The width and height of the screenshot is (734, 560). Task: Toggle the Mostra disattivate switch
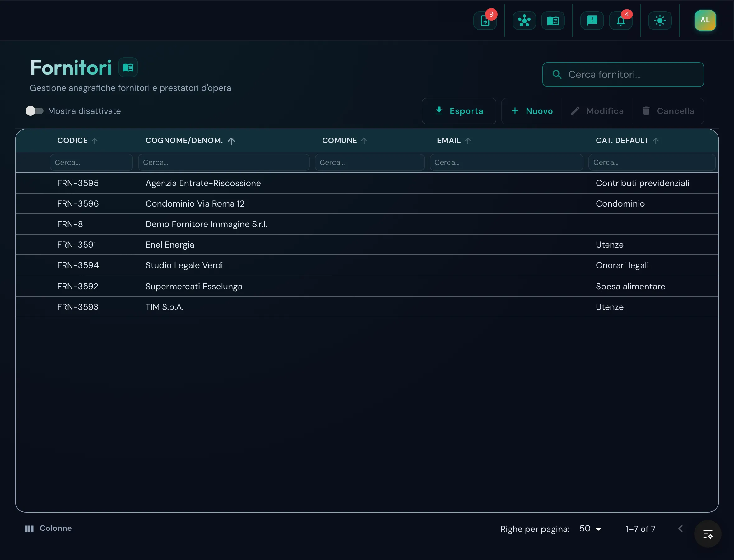pos(34,111)
